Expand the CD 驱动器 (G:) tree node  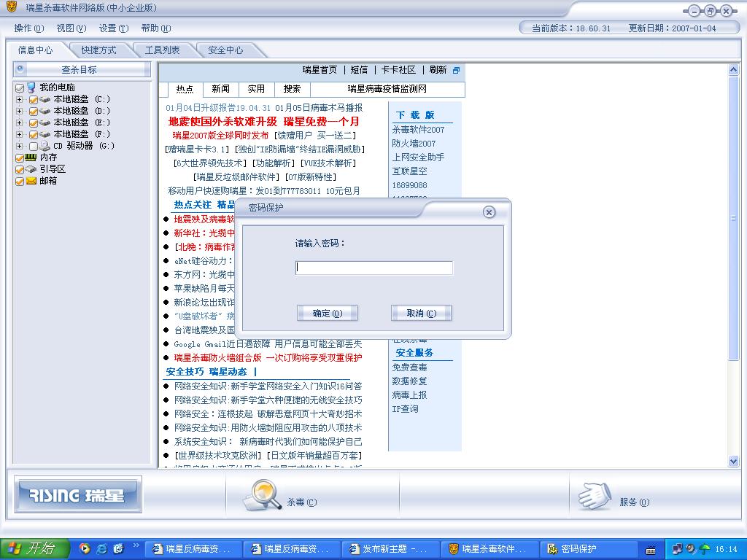pos(20,146)
